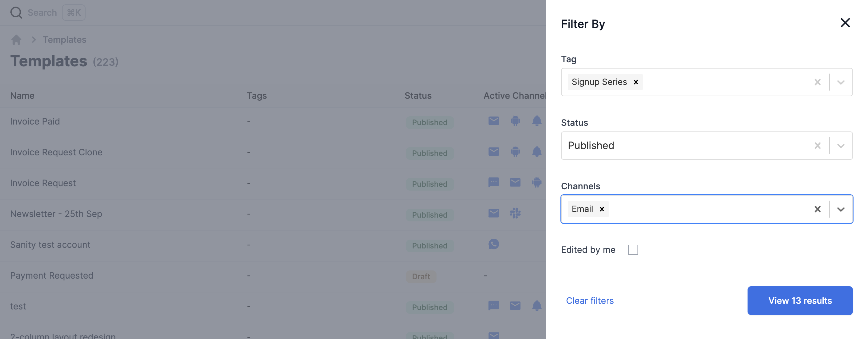The height and width of the screenshot is (339, 868).
Task: Click Published badge in Sanity test account row
Action: tap(430, 246)
